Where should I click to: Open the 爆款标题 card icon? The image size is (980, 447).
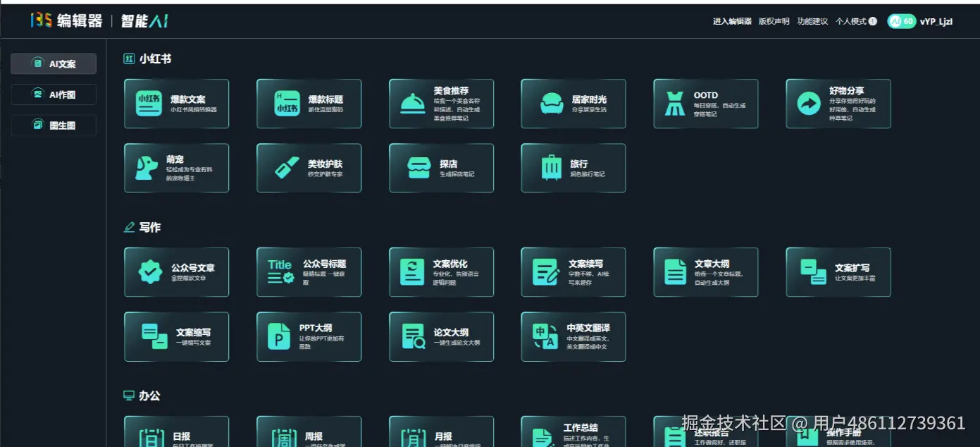[286, 104]
